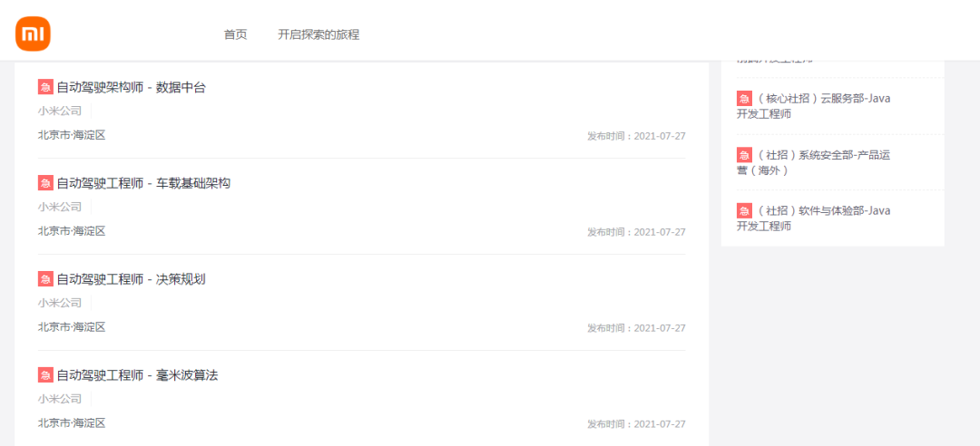Open the 开启探索的旅程 navigation item
The height and width of the screenshot is (446, 980).
318,34
